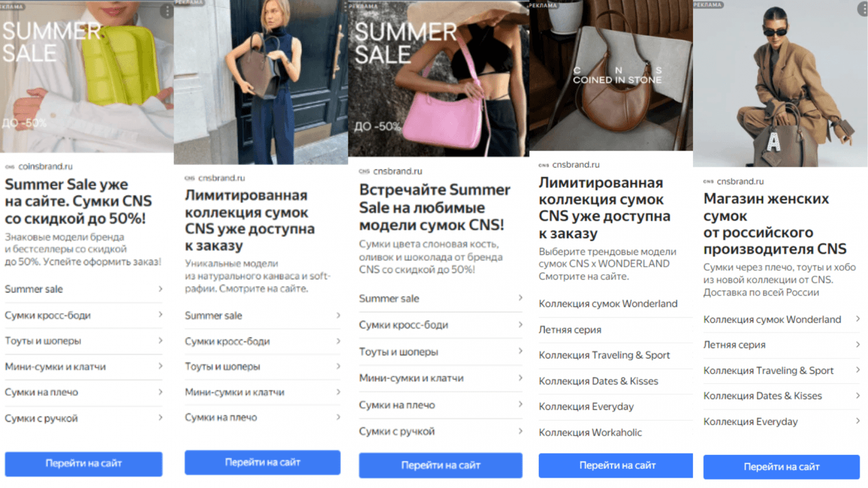Click the pink handbag Summer Sale image
This screenshot has height=488, width=868.
439,78
